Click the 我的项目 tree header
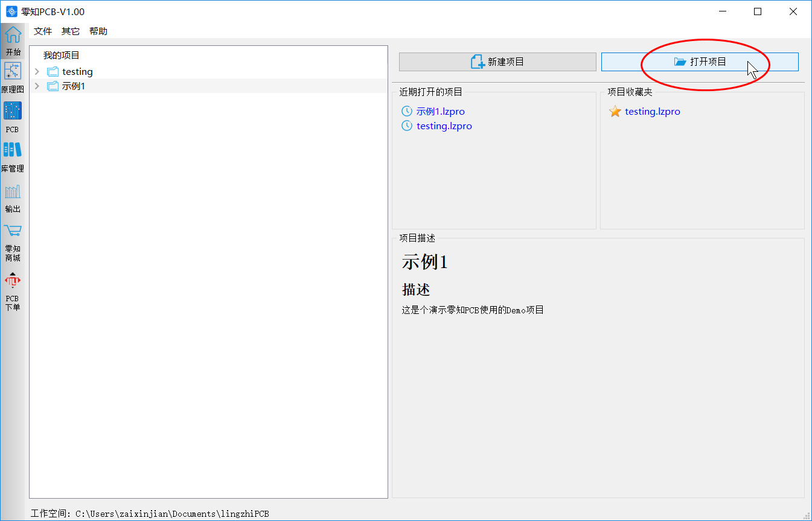The width and height of the screenshot is (812, 521). [x=62, y=56]
